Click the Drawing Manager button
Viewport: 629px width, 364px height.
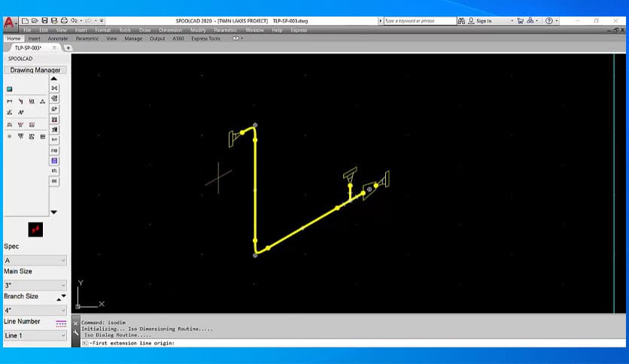pos(35,70)
